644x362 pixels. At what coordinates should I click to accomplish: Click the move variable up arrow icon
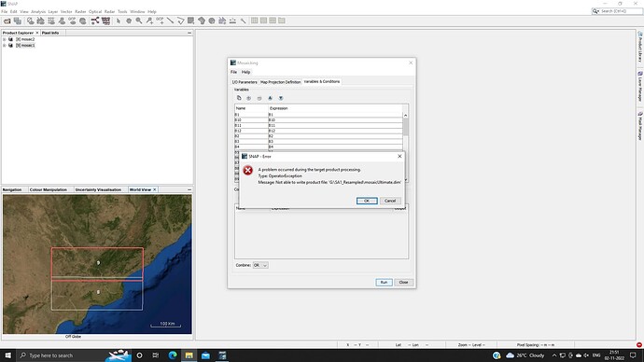point(270,98)
